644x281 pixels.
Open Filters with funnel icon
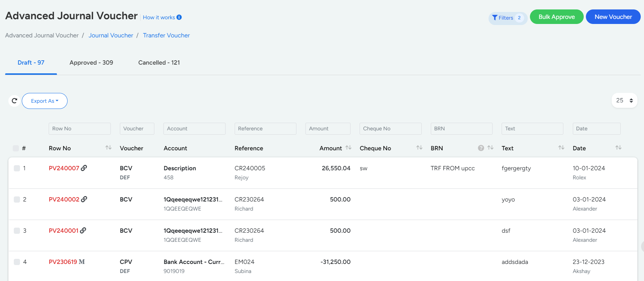pos(508,18)
